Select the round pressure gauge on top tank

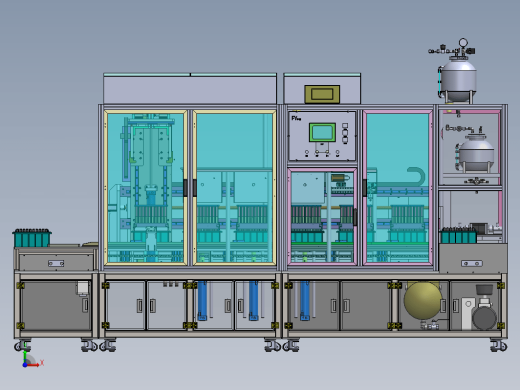(x=463, y=43)
